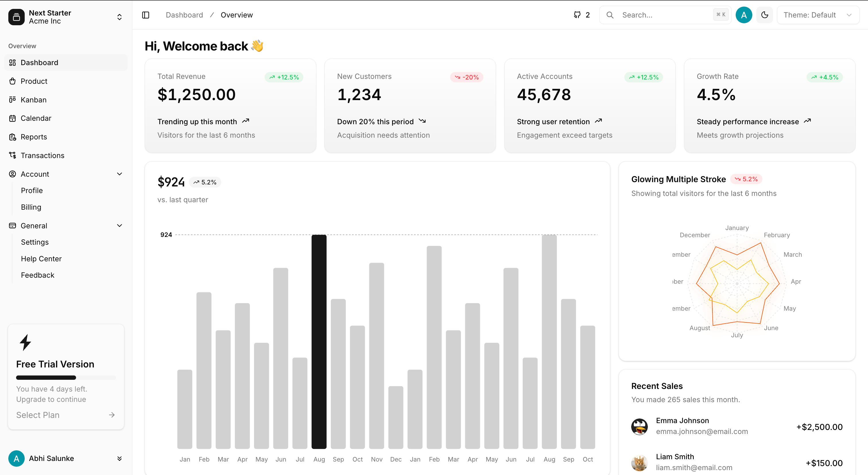Open the Kanban board from sidebar
This screenshot has height=475, width=868.
click(x=33, y=100)
